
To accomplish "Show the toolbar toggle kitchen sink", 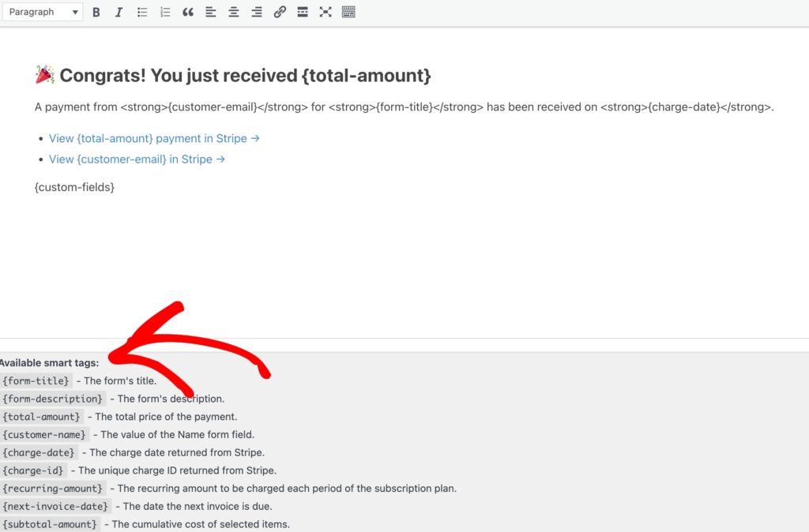I will click(x=348, y=13).
